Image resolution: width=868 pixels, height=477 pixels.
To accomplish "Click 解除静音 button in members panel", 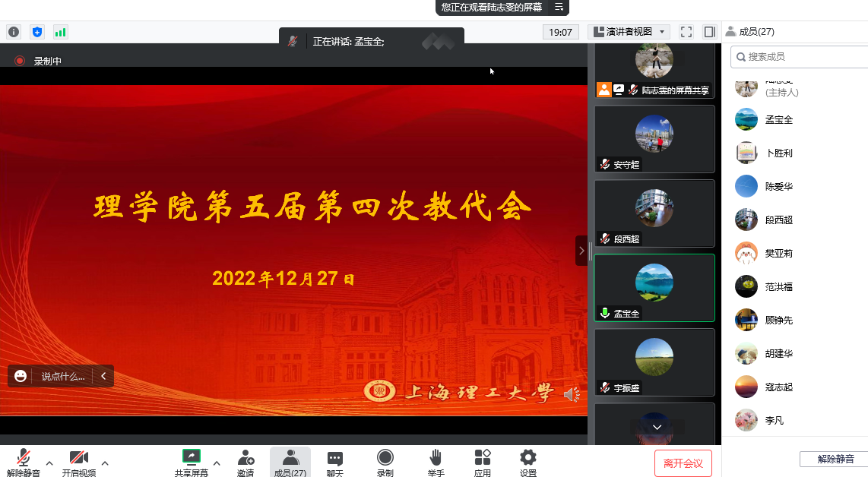I will [835, 459].
